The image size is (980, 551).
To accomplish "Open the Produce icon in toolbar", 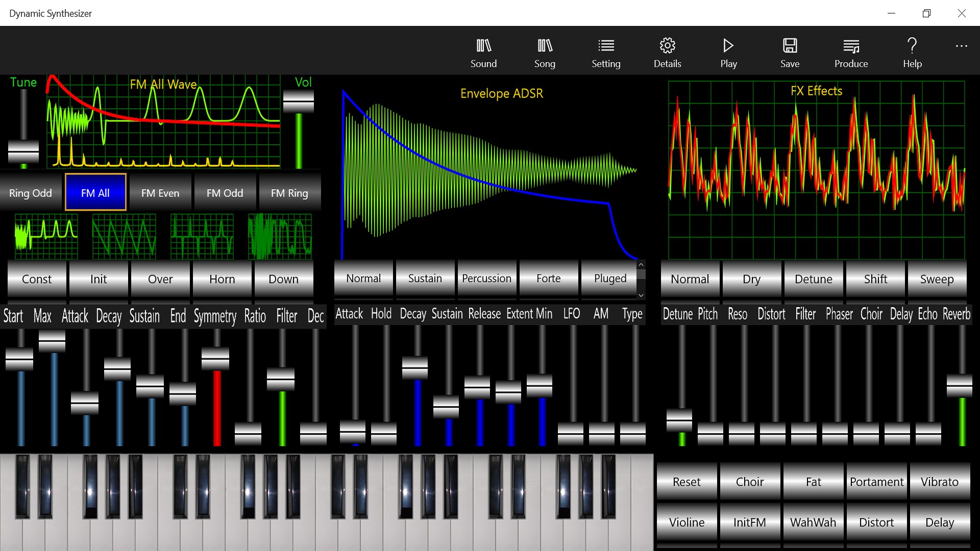I will pyautogui.click(x=851, y=46).
